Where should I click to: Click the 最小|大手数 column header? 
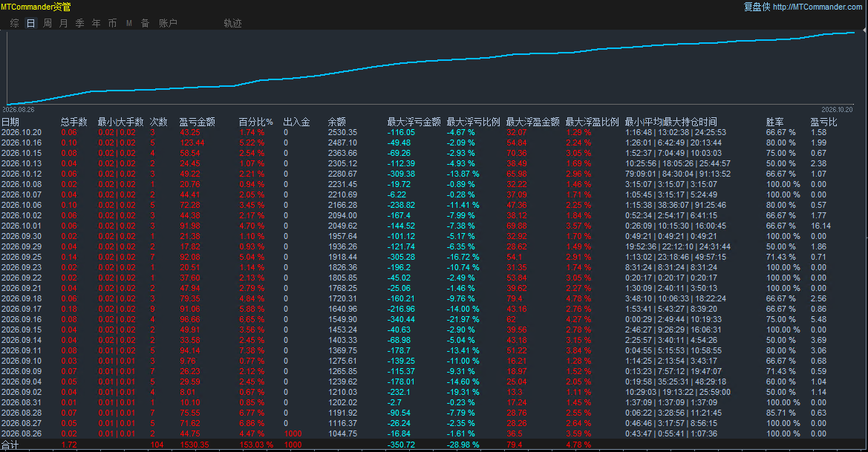pyautogui.click(x=121, y=122)
